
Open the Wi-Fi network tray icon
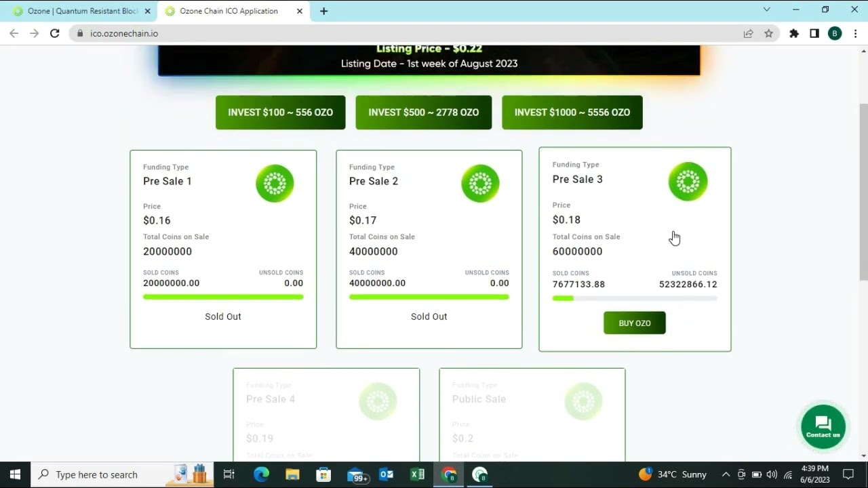tap(787, 474)
